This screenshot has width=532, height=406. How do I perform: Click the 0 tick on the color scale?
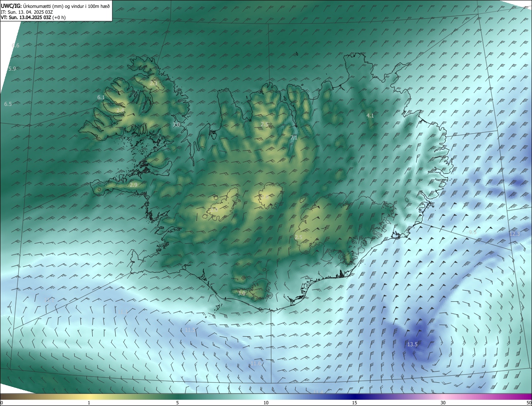point(2,403)
